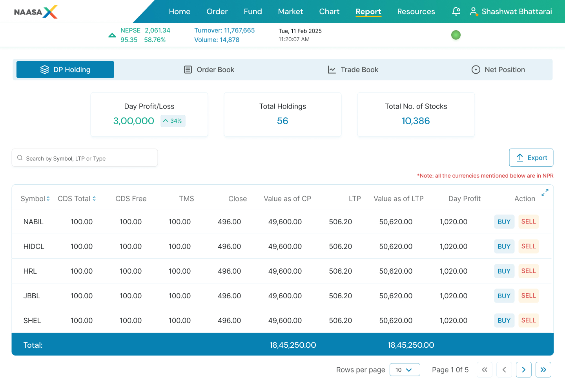Toggle the green connection status indicator
The image size is (565, 392).
456,35
